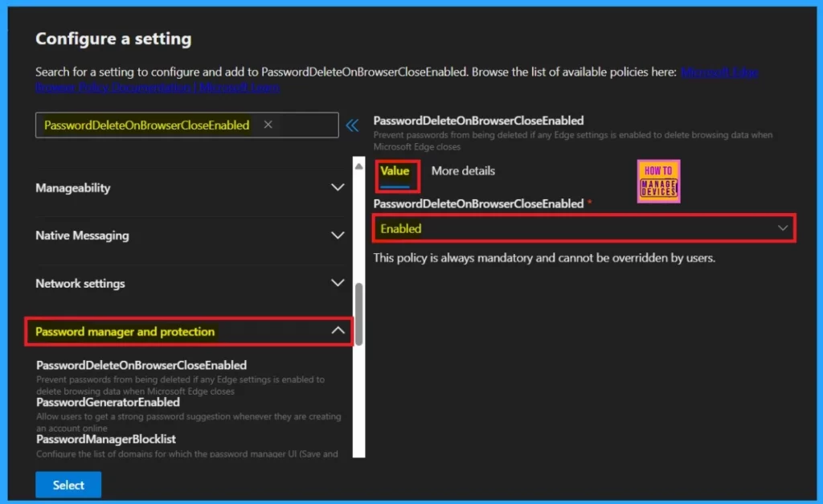Switch to the Value tab

click(x=395, y=171)
